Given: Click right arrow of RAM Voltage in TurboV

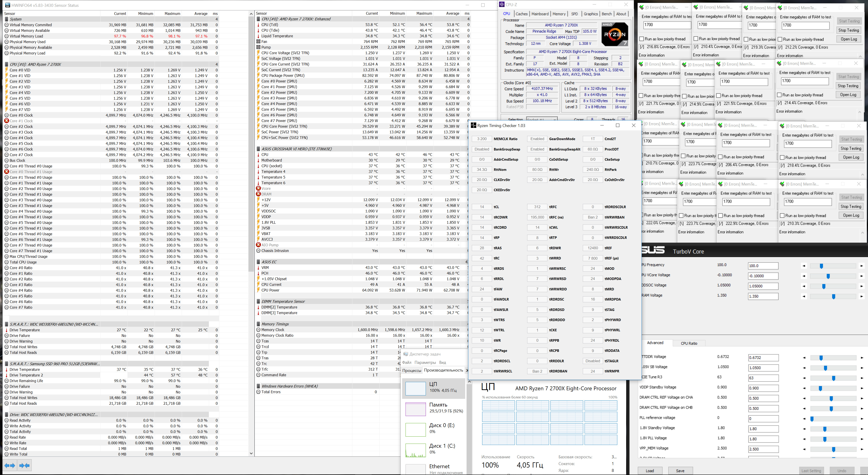Looking at the screenshot, I should pyautogui.click(x=862, y=296).
